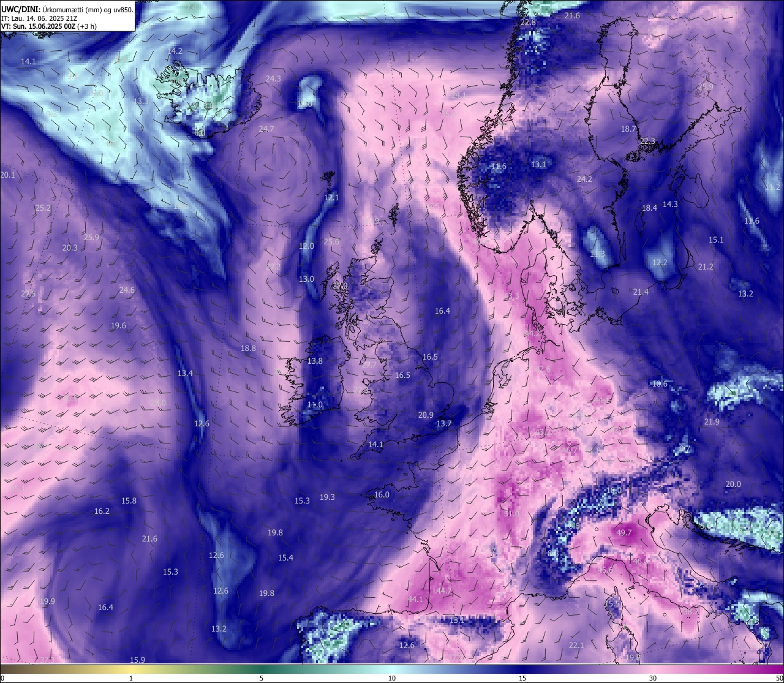
Task: Select the 15.1 value label
Action: click(x=716, y=240)
